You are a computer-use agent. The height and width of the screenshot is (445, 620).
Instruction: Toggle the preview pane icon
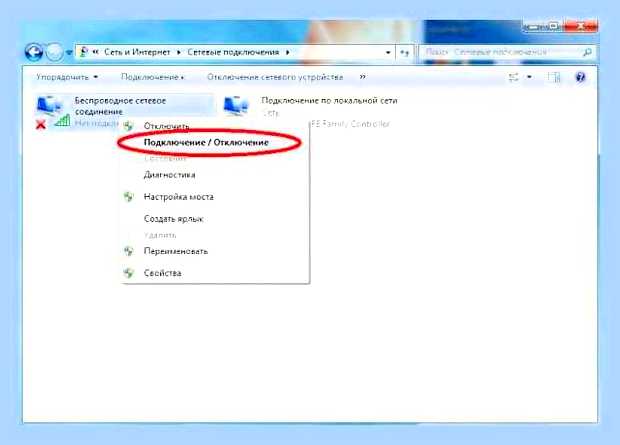click(554, 77)
